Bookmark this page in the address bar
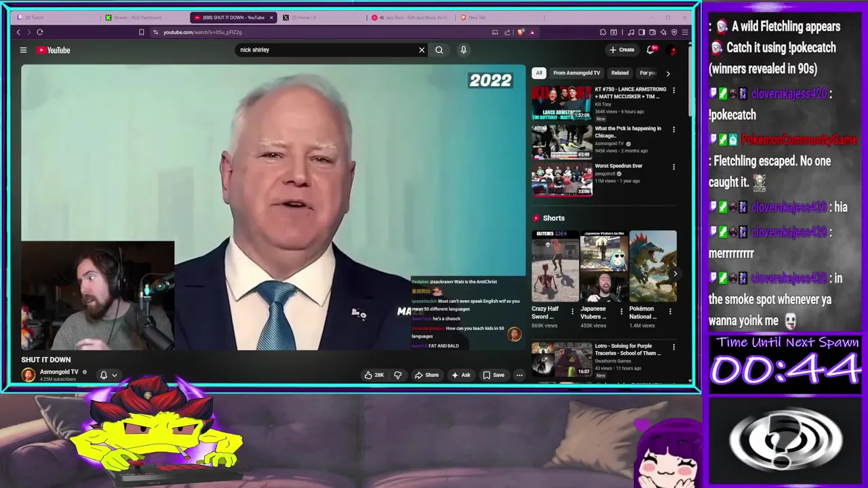Viewport: 868px width, 488px height. [141, 32]
